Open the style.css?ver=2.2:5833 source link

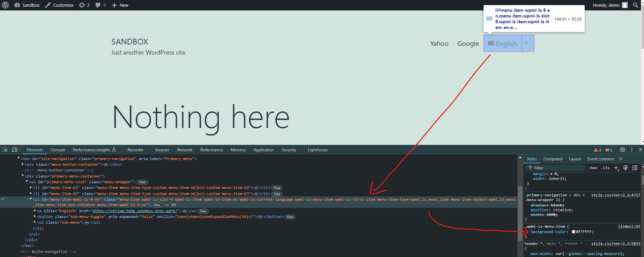tap(616, 244)
